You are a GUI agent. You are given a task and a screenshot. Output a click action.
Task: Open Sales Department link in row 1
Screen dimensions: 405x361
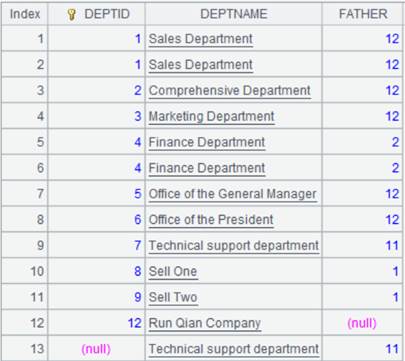[201, 39]
